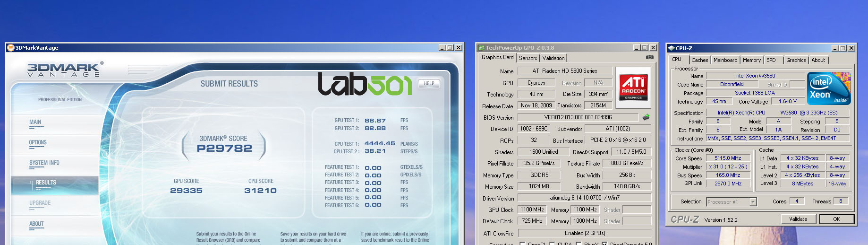Click the SUBMIT RESULTS heading
The width and height of the screenshot is (868, 245).
(x=229, y=84)
